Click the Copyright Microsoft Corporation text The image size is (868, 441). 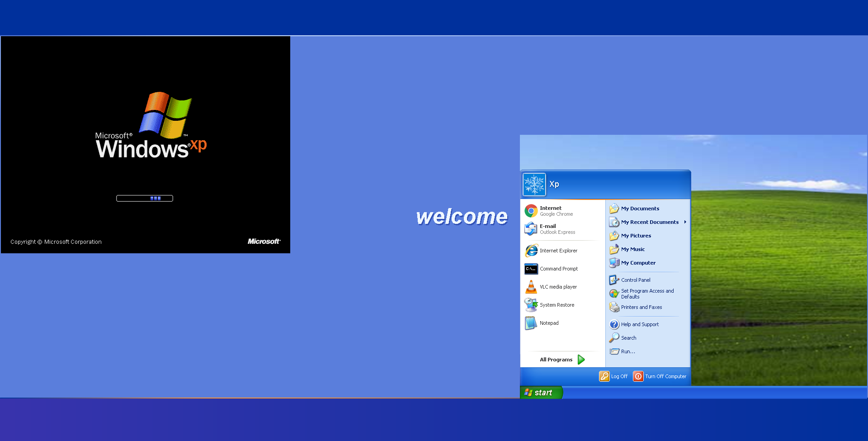click(56, 242)
